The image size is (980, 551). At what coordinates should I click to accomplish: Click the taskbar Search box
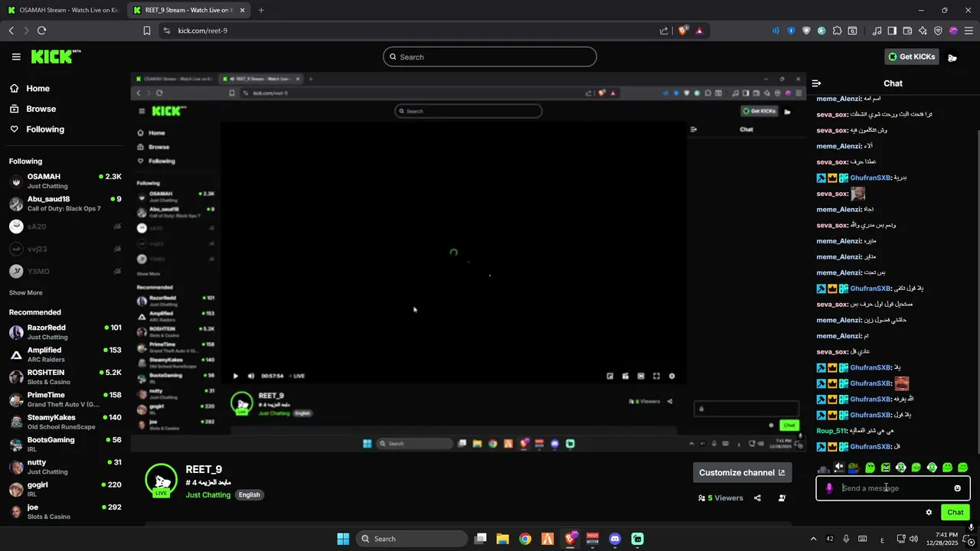[x=413, y=539]
